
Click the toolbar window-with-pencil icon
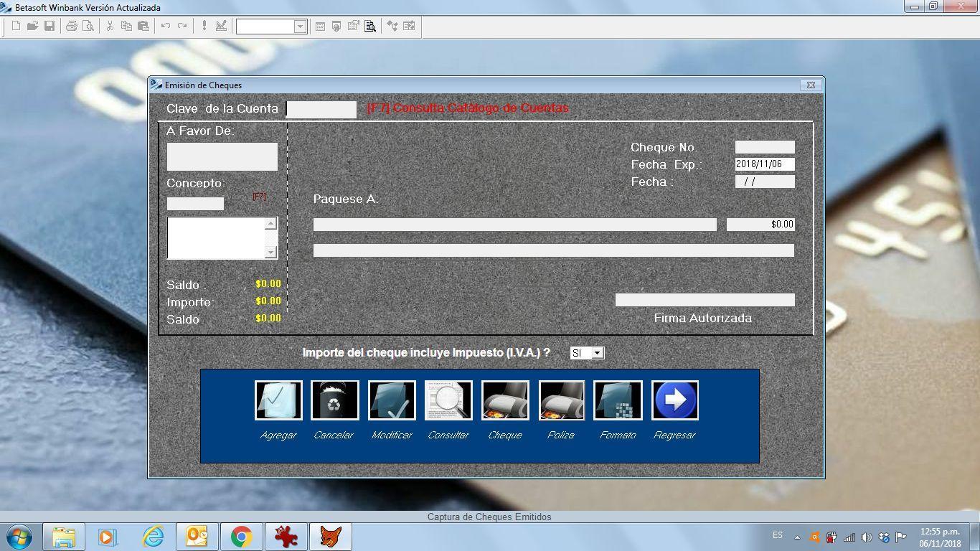click(x=353, y=26)
